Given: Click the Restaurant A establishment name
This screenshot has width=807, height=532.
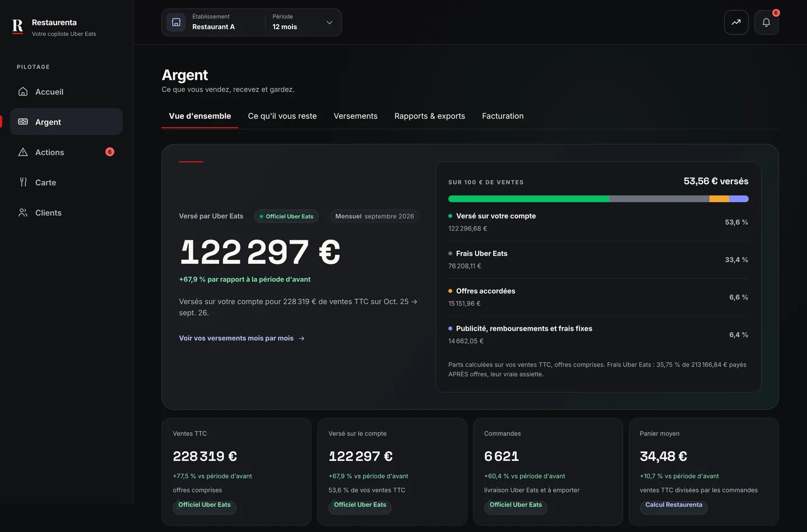Looking at the screenshot, I should coord(214,27).
